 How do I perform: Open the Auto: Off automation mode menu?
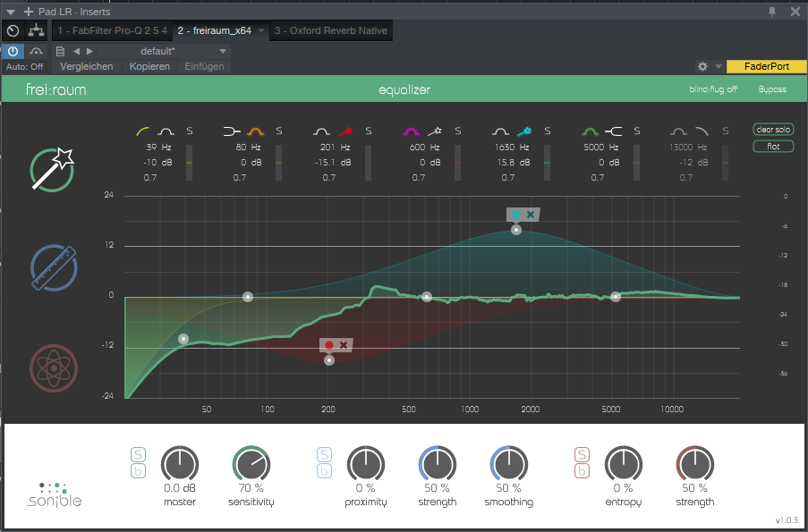25,66
